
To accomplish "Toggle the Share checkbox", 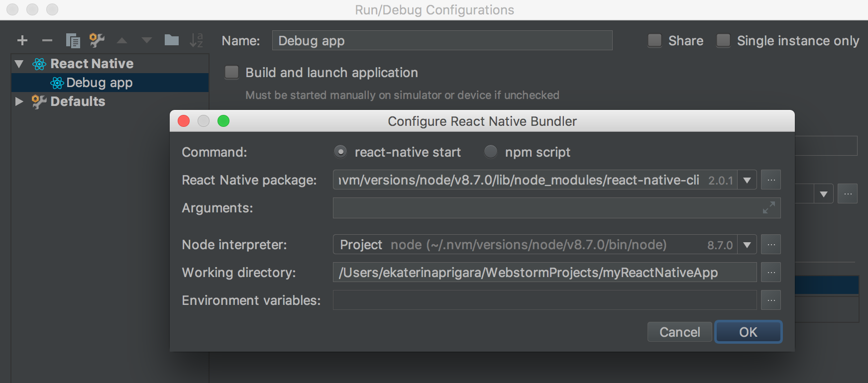I will [654, 41].
